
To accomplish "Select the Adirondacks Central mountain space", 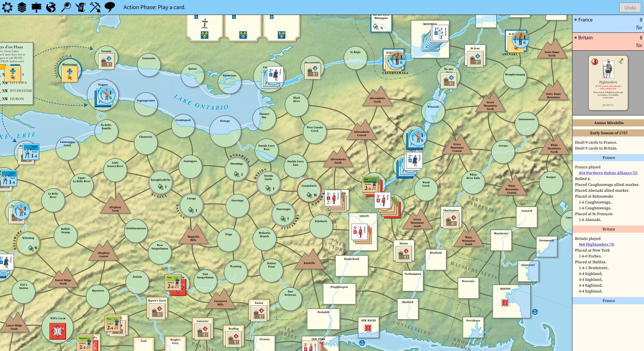I will pos(362,131).
